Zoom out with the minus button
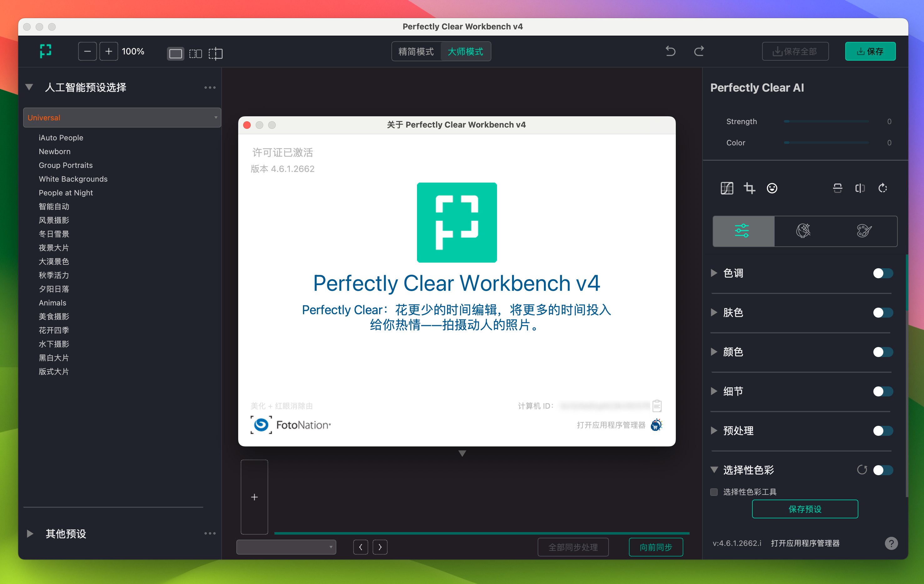The width and height of the screenshot is (924, 584). pos(88,51)
